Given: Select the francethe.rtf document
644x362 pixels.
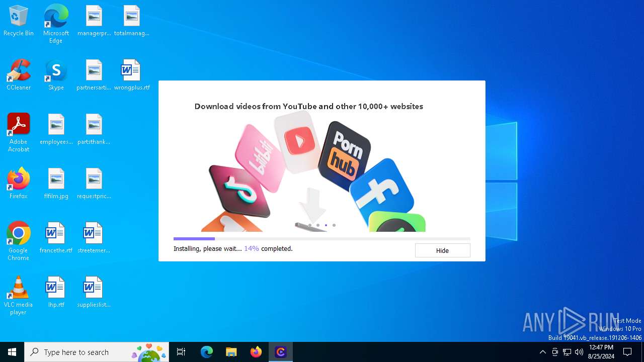Looking at the screenshot, I should 56,238.
